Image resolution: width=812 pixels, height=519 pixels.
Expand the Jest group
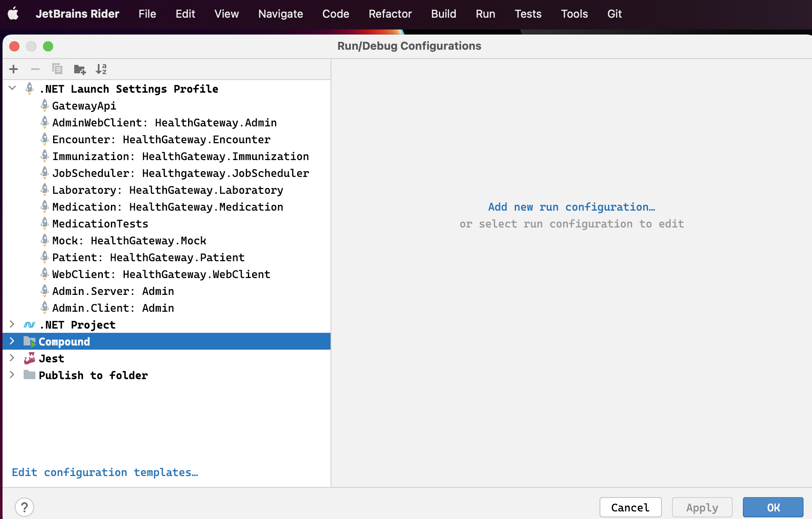click(x=12, y=358)
